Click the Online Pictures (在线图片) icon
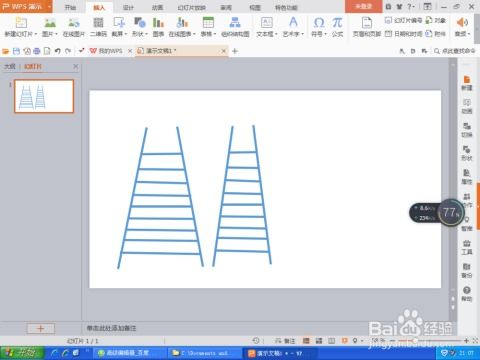Screen dimensions: 480x360 74,27
